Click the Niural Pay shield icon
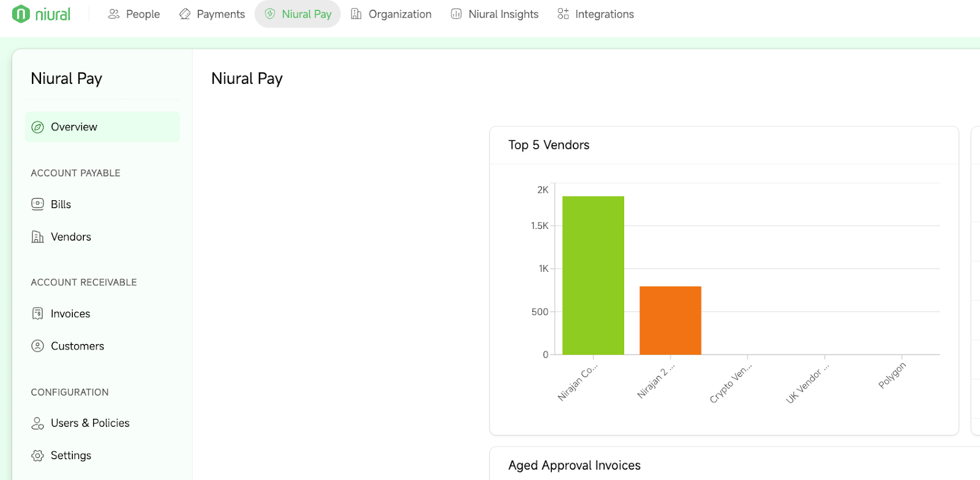 click(x=270, y=14)
